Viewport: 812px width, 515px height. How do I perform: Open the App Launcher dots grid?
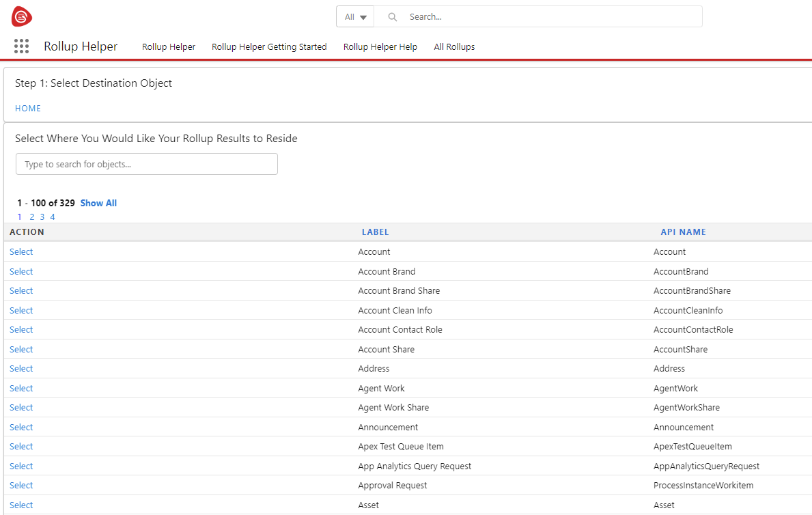pos(21,46)
